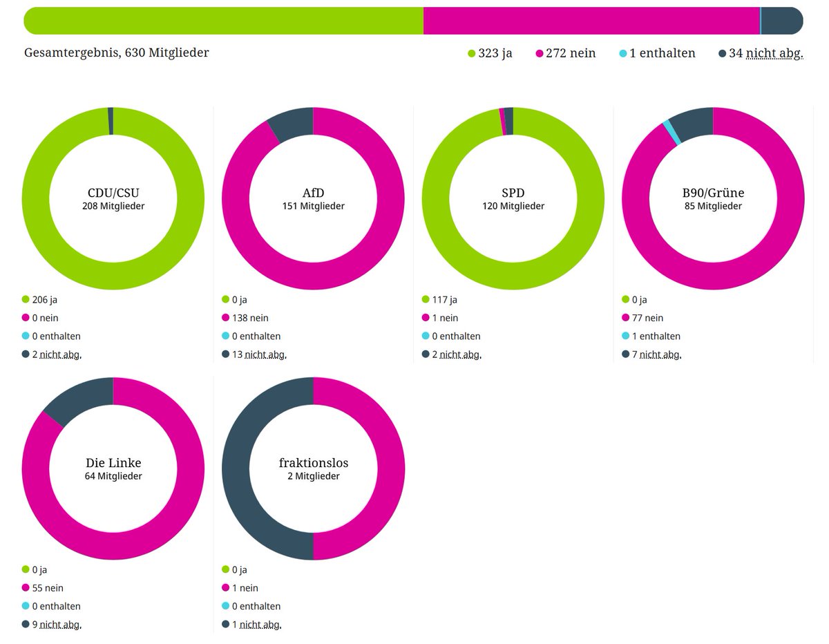
Task: Click the '138 nein' entry under AfD
Action: point(250,318)
